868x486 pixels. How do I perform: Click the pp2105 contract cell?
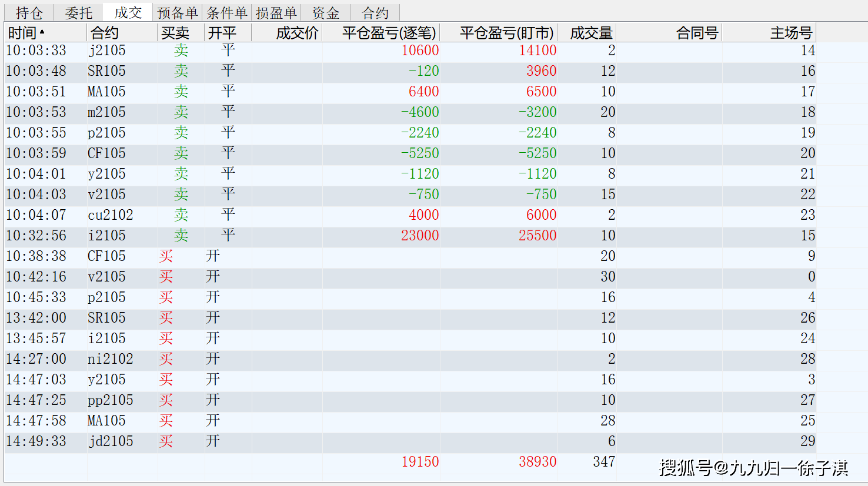(111, 400)
